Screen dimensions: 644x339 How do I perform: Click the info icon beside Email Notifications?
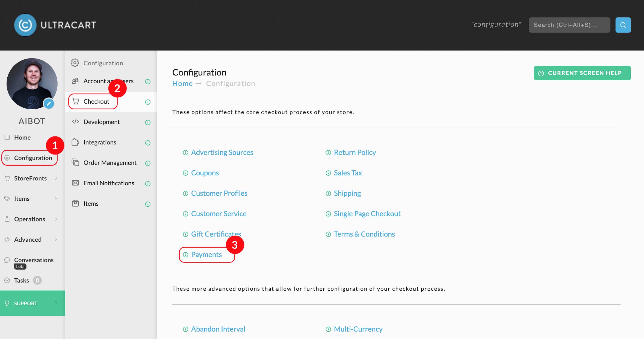(x=148, y=184)
